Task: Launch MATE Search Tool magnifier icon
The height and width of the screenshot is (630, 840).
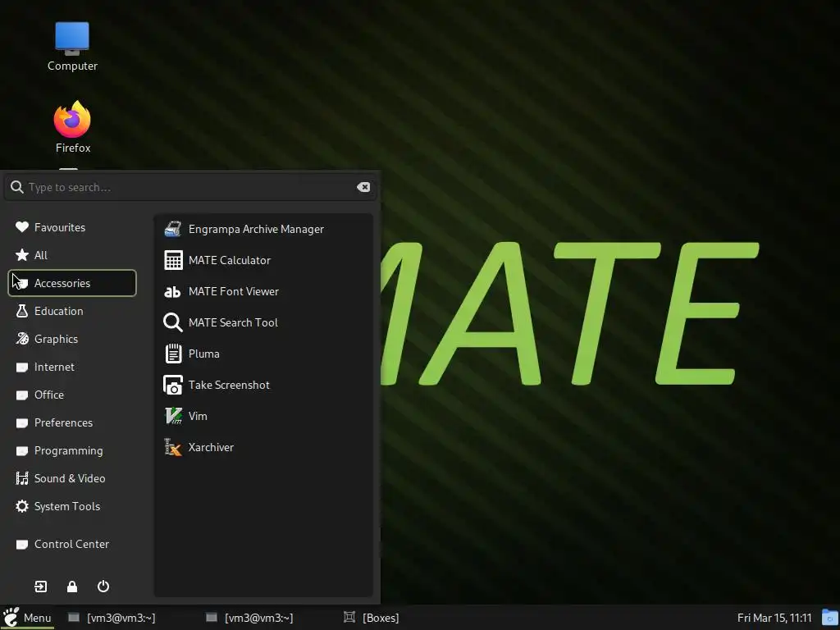Action: (x=172, y=322)
